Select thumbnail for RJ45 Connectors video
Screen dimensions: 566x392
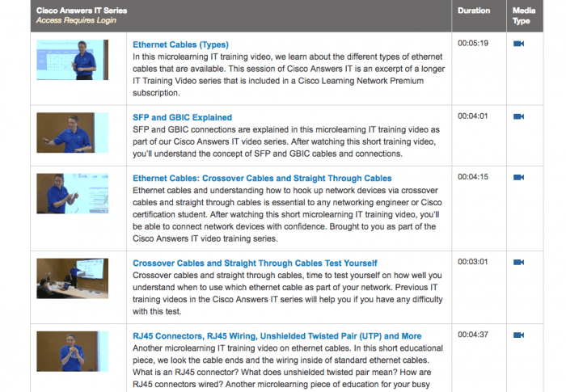pos(72,352)
